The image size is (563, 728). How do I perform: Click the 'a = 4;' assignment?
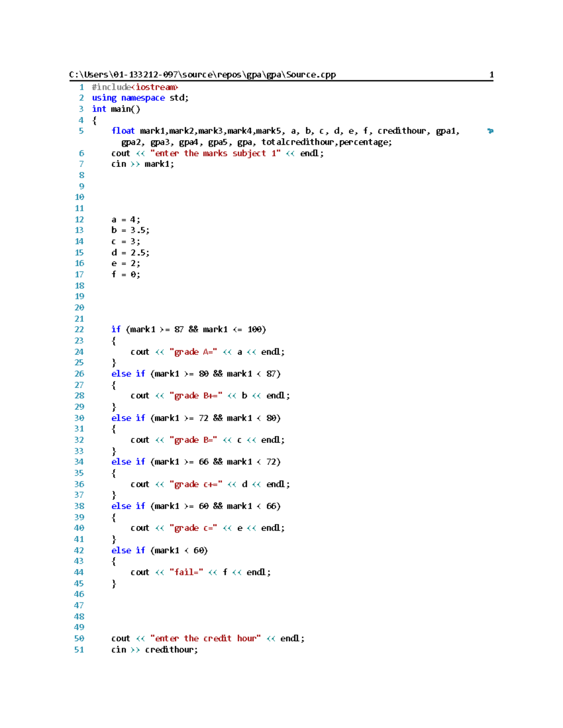pos(126,219)
